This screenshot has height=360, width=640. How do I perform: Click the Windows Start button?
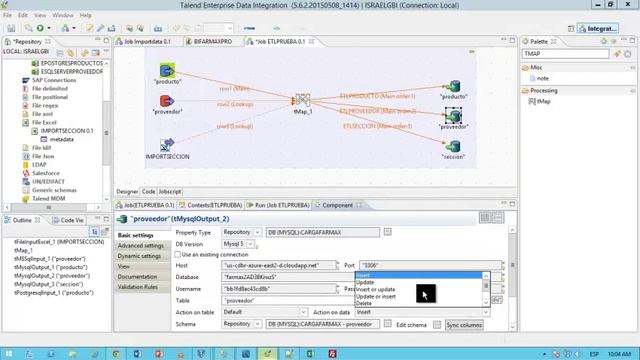point(9,353)
